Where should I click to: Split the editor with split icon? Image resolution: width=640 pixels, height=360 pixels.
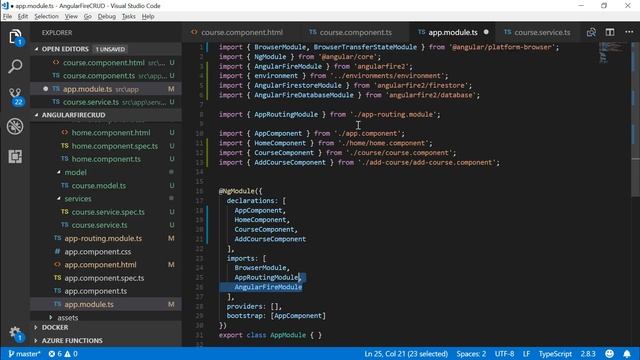[x=610, y=32]
